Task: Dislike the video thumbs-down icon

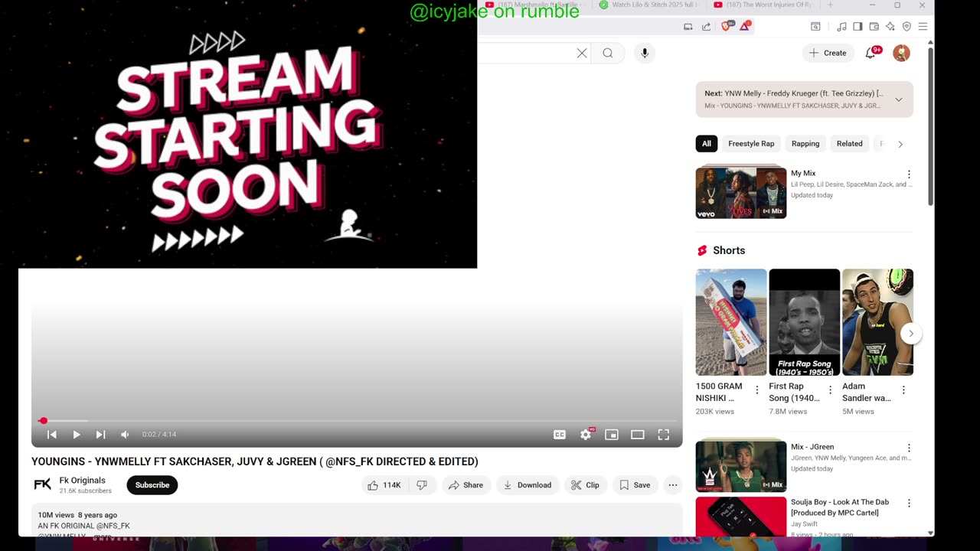Action: pyautogui.click(x=422, y=485)
